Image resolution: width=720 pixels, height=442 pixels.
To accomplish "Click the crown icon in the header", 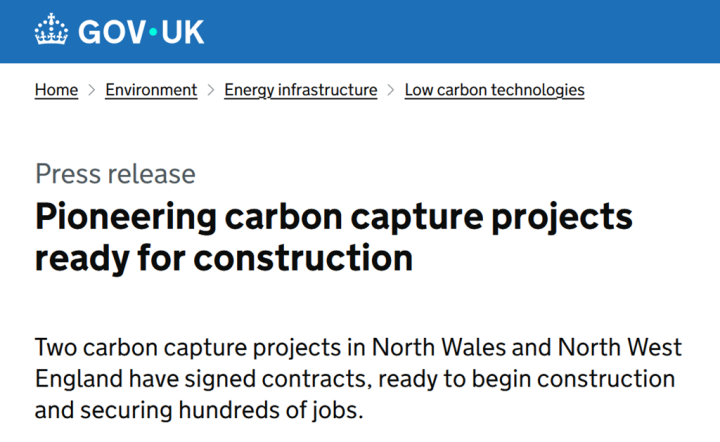I will (x=51, y=31).
